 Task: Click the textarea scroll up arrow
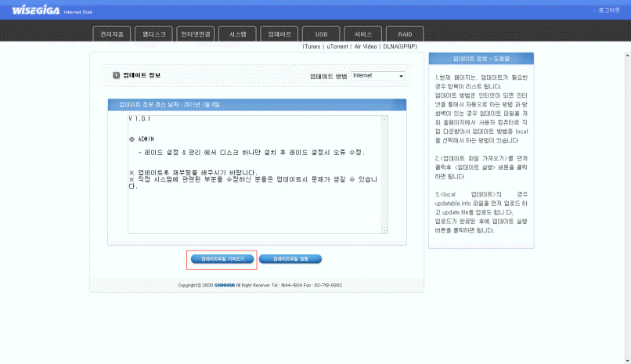(384, 120)
